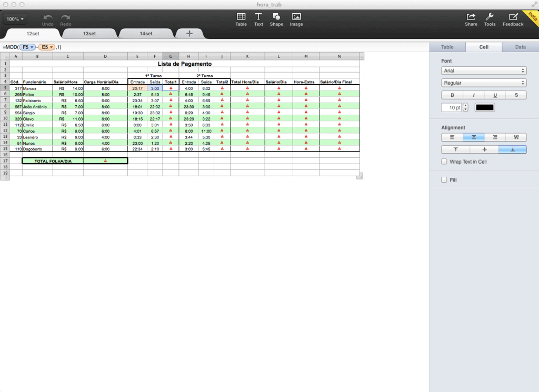Switch to the 13set sheet tab
The width and height of the screenshot is (539, 392).
tap(89, 34)
